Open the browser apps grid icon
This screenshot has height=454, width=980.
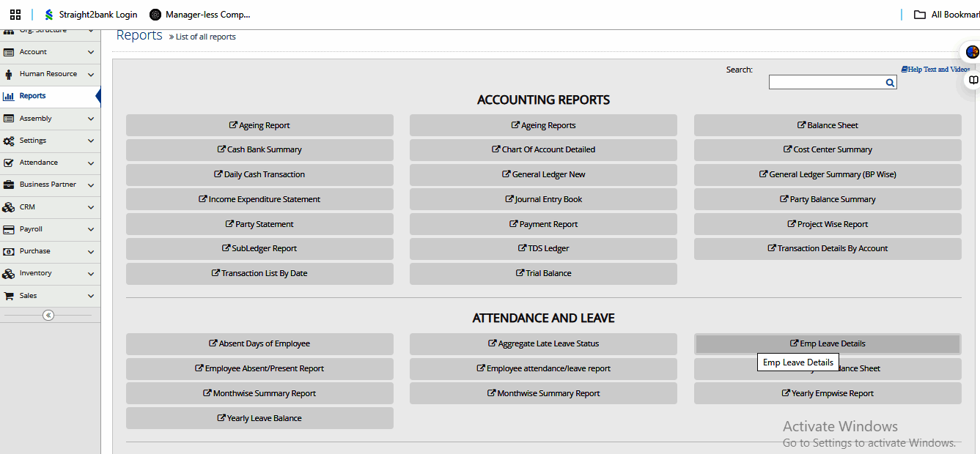[x=15, y=14]
